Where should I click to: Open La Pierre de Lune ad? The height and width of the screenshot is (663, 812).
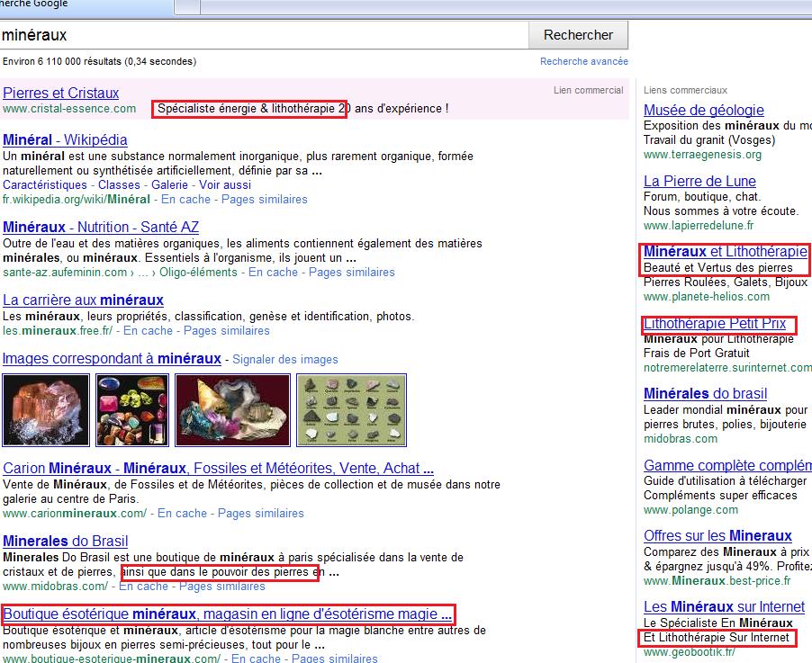click(x=699, y=182)
